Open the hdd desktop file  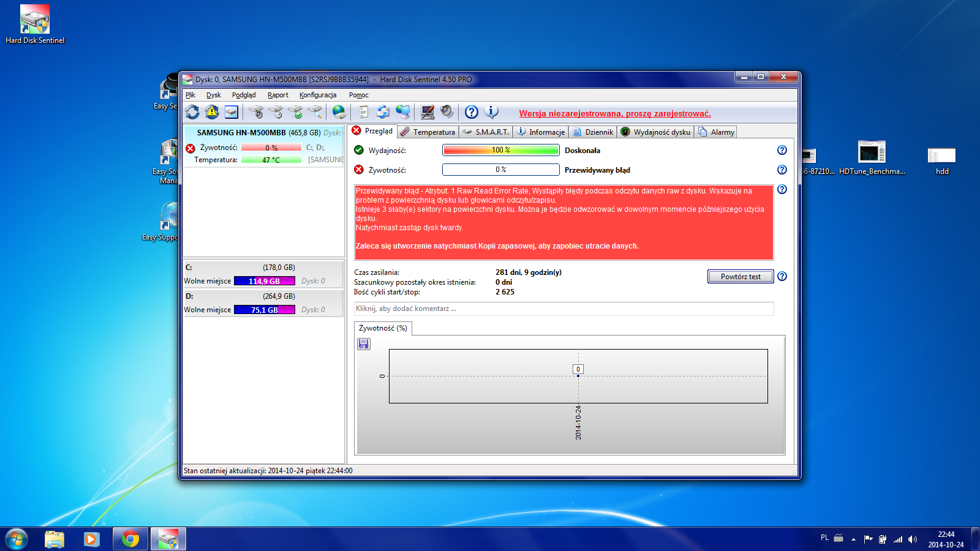click(942, 160)
